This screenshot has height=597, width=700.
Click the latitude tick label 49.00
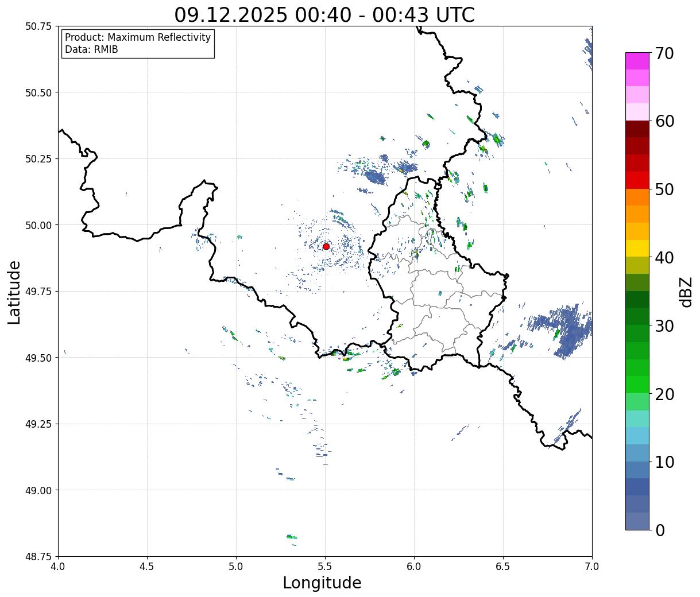point(38,490)
